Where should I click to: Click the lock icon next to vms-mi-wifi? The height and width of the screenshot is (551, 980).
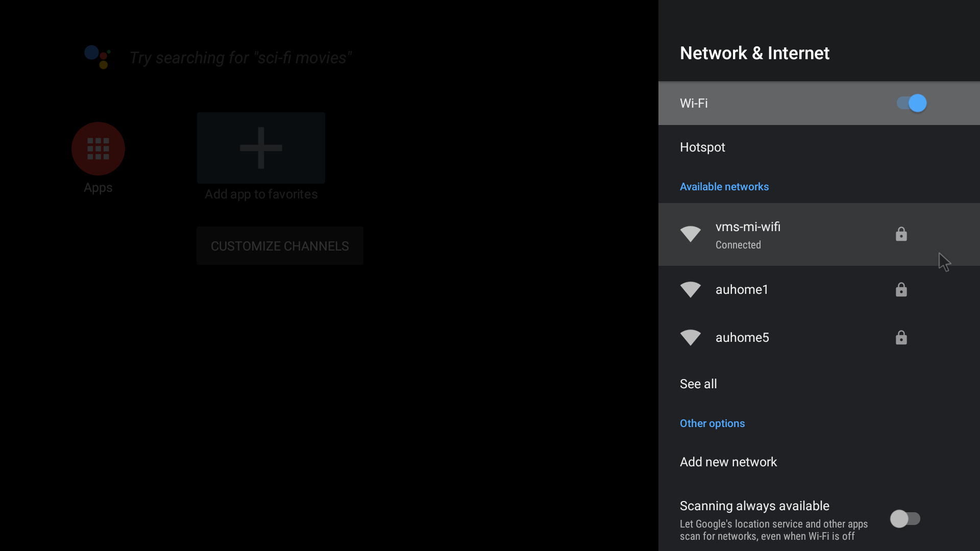901,234
